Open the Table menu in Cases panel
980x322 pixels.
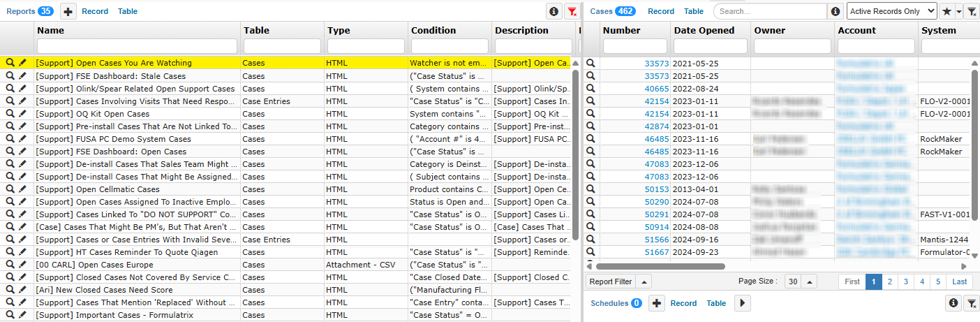point(693,11)
